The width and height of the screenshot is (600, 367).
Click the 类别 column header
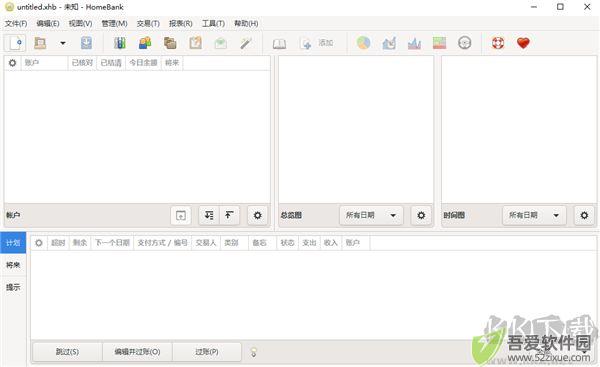pos(234,243)
